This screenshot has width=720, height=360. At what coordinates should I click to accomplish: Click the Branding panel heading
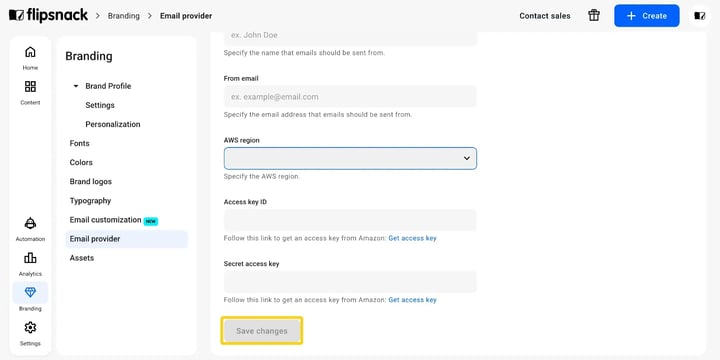tap(89, 56)
